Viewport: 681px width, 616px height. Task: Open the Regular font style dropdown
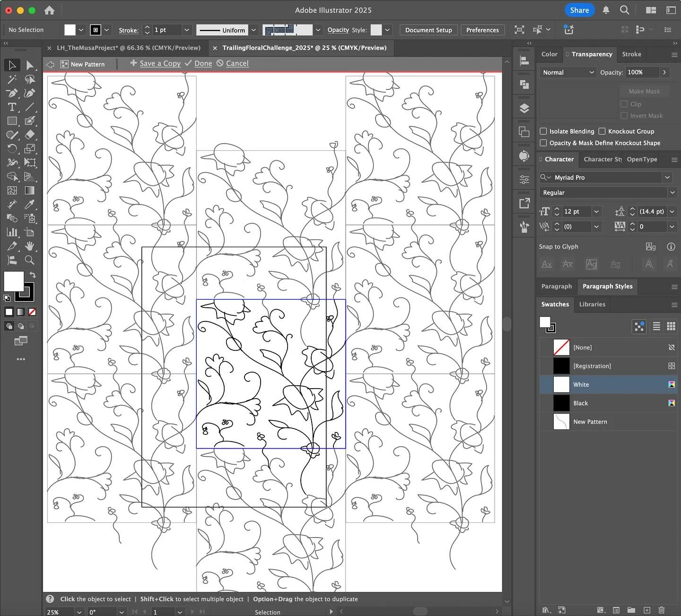point(672,192)
